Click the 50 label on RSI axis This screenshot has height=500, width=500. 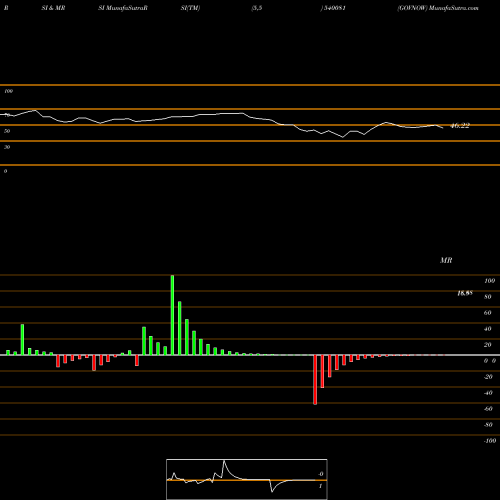click(x=7, y=131)
